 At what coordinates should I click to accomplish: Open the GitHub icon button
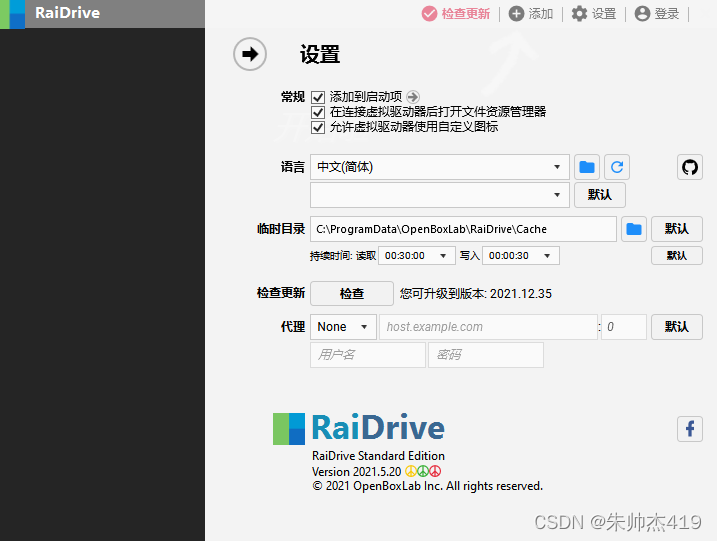click(x=690, y=167)
